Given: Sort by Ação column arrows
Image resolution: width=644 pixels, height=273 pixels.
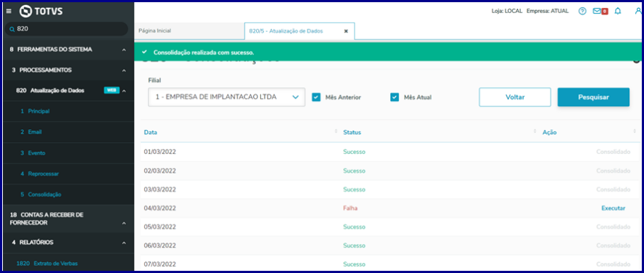Looking at the screenshot, I should 635,131.
